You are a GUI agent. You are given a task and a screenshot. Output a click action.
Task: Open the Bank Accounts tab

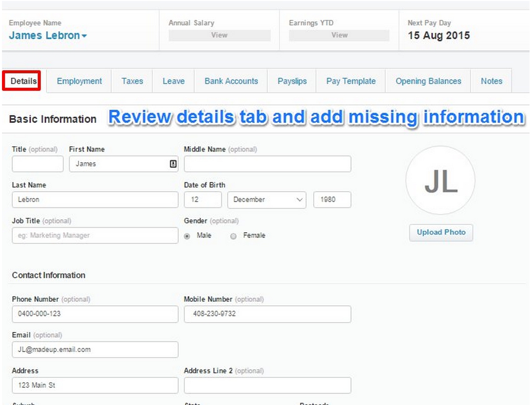click(231, 81)
